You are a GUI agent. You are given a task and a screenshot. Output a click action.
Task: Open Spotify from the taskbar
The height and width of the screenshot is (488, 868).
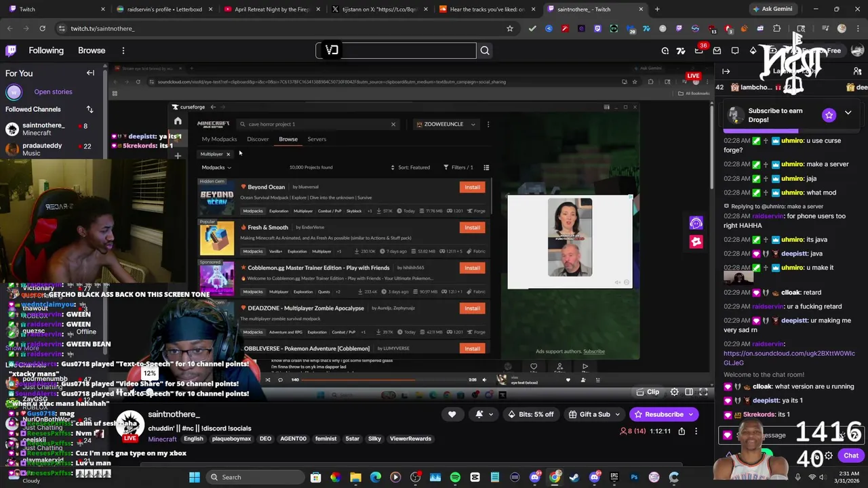pyautogui.click(x=455, y=477)
